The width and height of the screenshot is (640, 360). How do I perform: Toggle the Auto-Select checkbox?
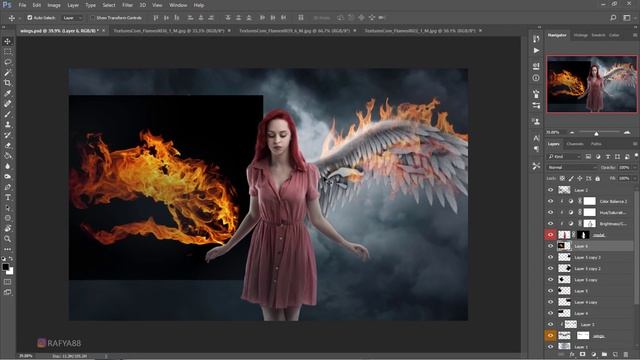(x=30, y=18)
